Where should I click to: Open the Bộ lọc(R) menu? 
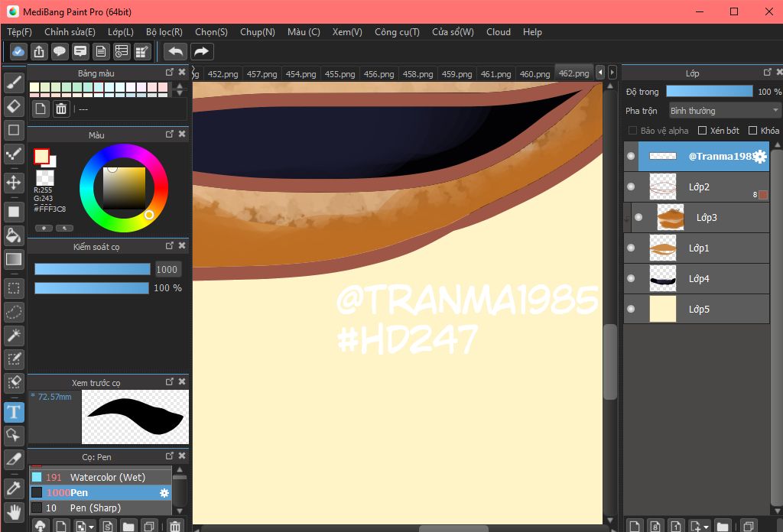tap(164, 32)
